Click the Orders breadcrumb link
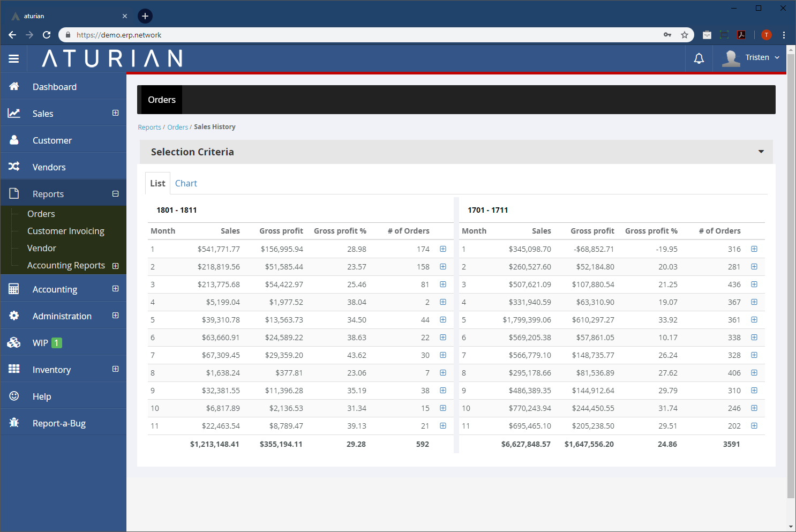Image resolution: width=796 pixels, height=532 pixels. pyautogui.click(x=177, y=128)
